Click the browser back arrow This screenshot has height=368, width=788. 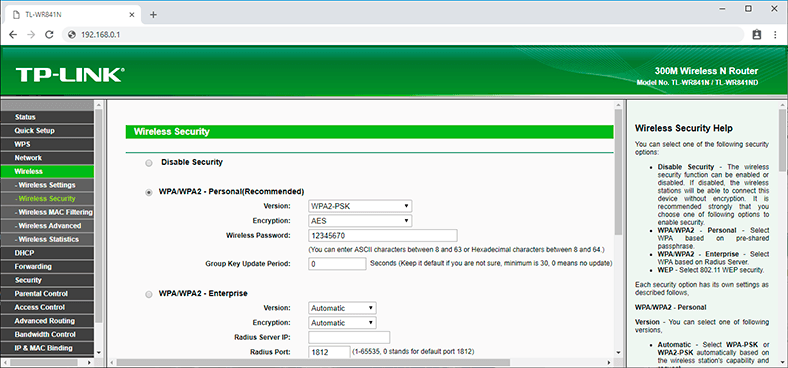[13, 35]
